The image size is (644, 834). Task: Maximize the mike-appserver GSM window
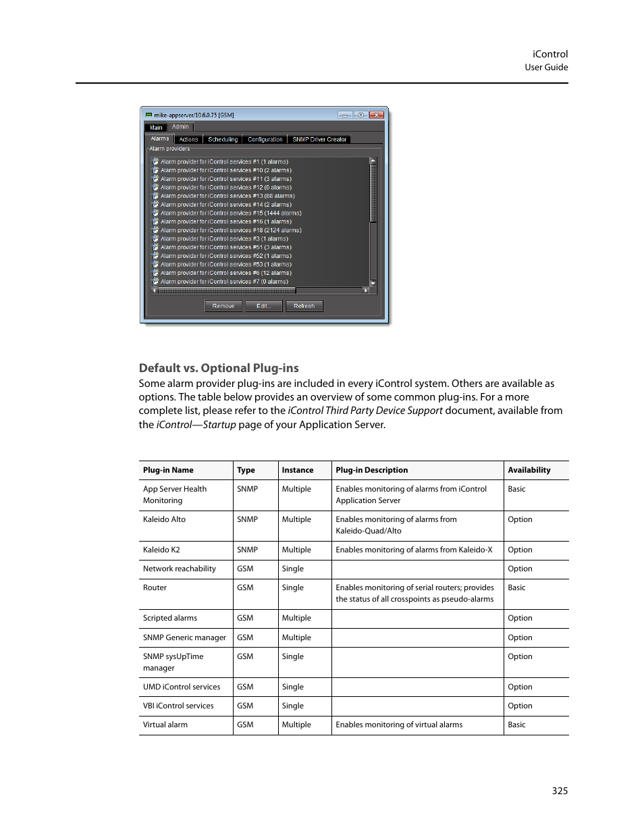(x=361, y=115)
